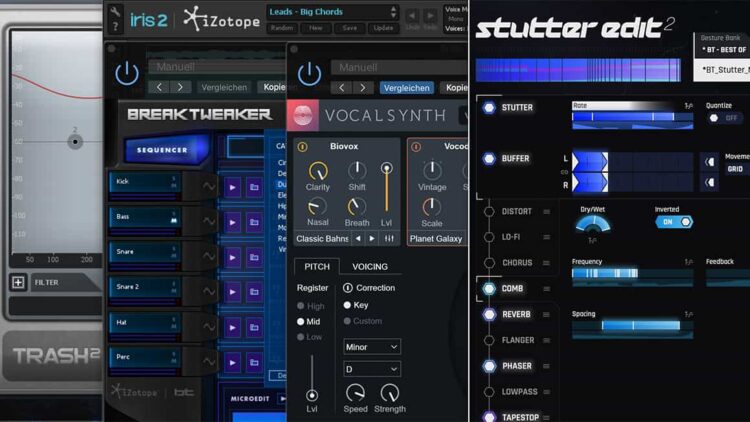
Task: Open Biovox advanced settings sliders icon
Action: tap(389, 238)
